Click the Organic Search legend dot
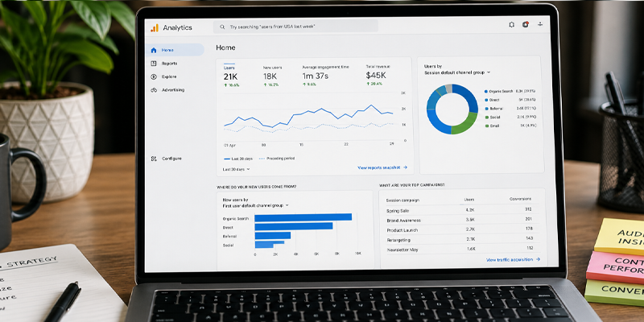 486,91
